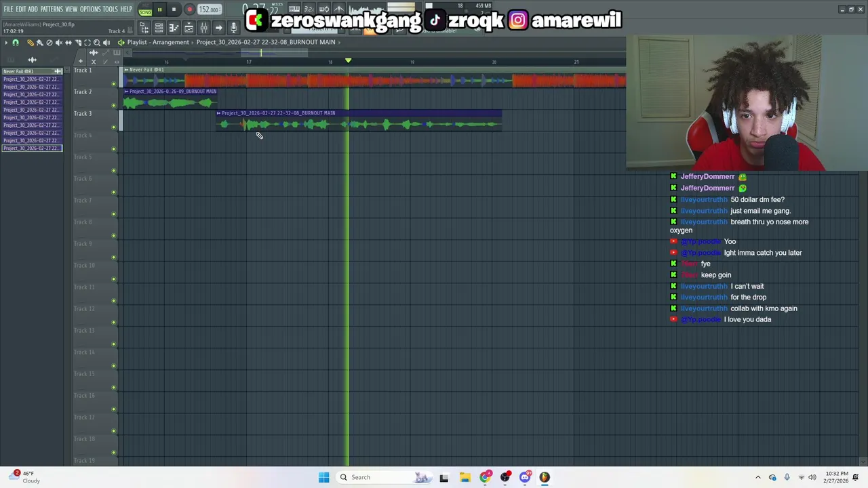The width and height of the screenshot is (868, 488).
Task: Select Never Fail @R1 in the picker
Action: click(31, 71)
